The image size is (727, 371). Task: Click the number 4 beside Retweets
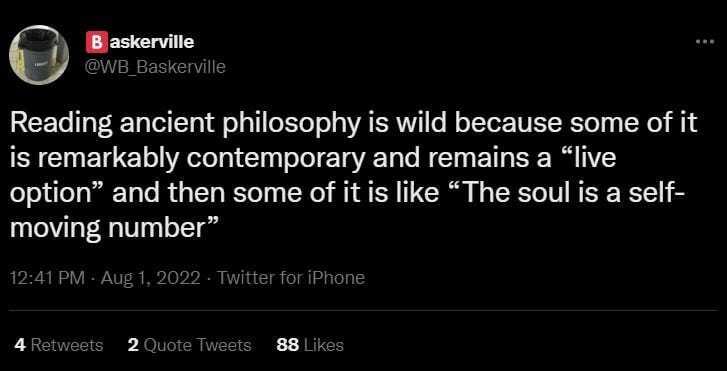pos(20,345)
